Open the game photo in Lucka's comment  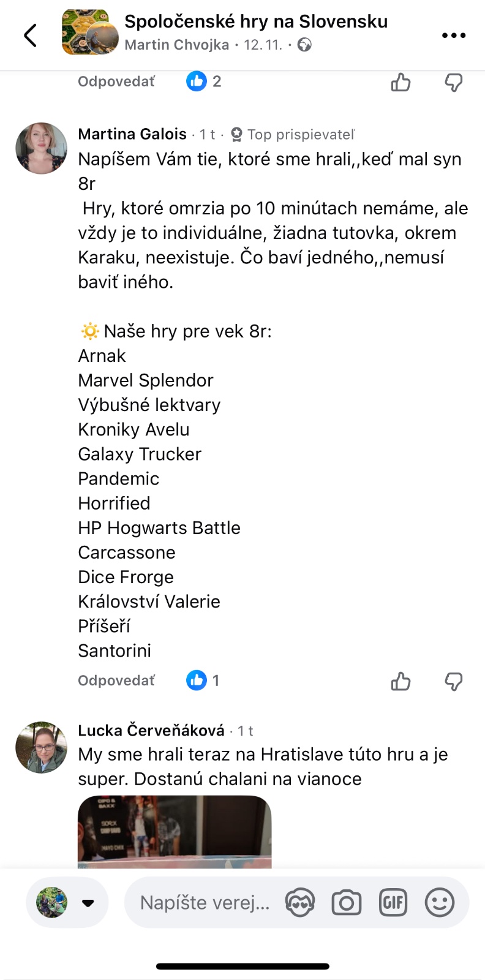(x=175, y=831)
